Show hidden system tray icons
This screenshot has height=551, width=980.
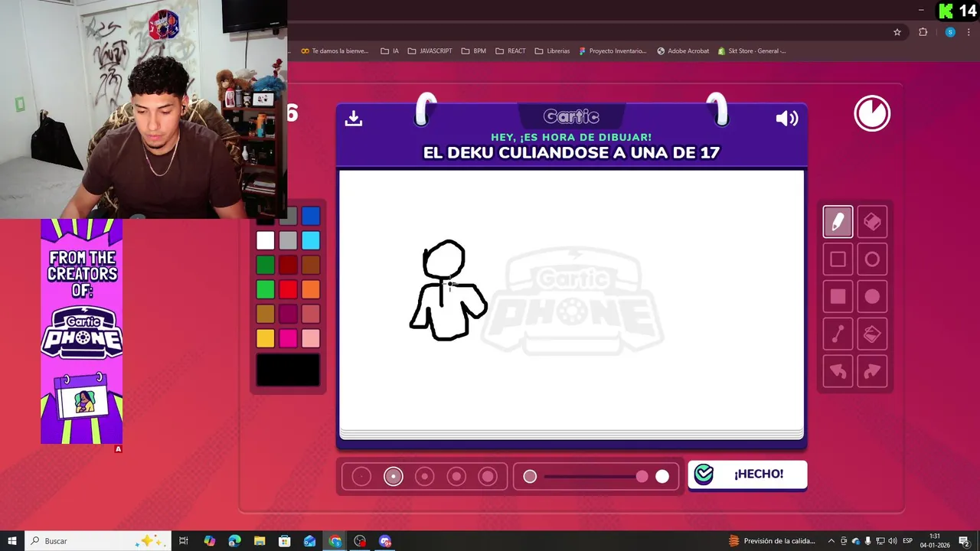(831, 541)
